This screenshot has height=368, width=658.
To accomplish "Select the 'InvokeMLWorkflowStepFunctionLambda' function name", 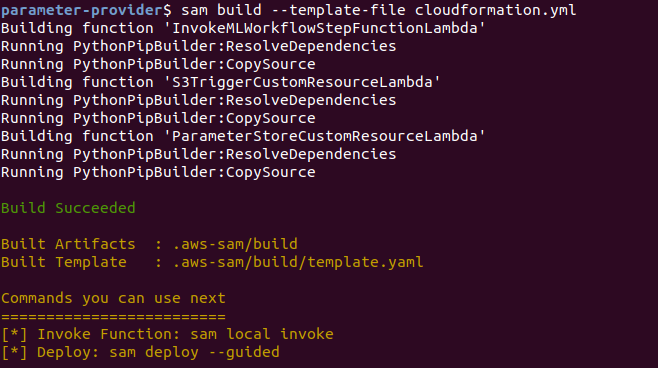I will [x=329, y=28].
